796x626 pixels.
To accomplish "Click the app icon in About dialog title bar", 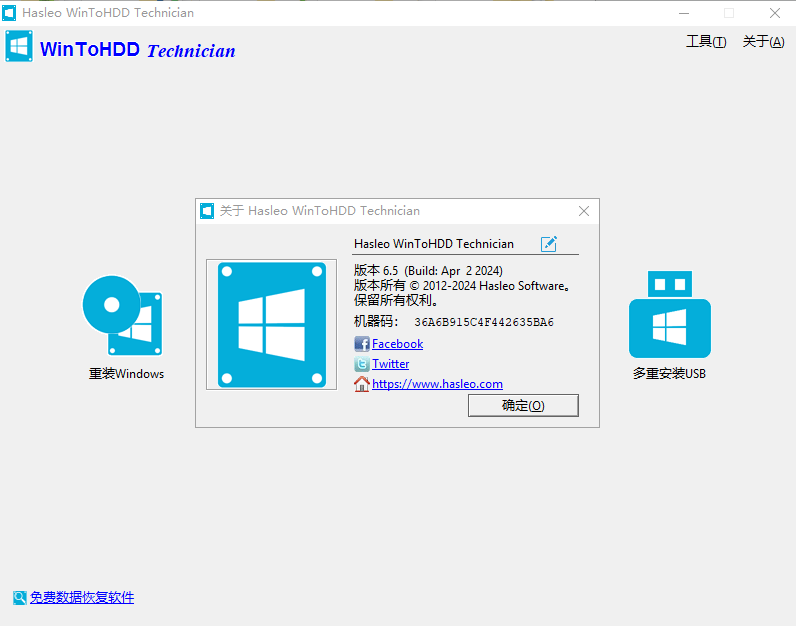I will (207, 211).
